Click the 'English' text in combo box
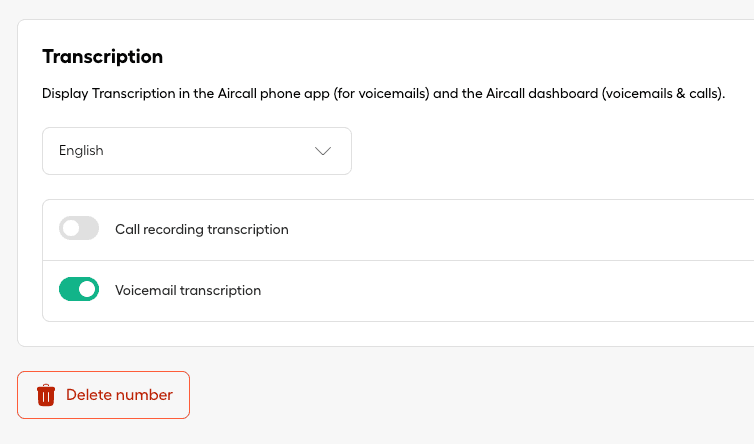This screenshot has width=754, height=444. pos(81,151)
